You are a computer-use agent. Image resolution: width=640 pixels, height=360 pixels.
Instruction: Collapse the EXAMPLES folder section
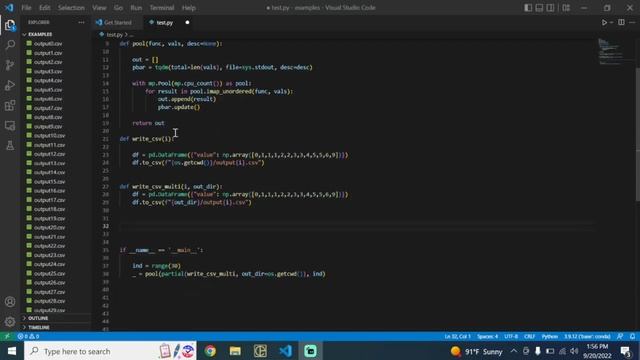(x=57, y=34)
